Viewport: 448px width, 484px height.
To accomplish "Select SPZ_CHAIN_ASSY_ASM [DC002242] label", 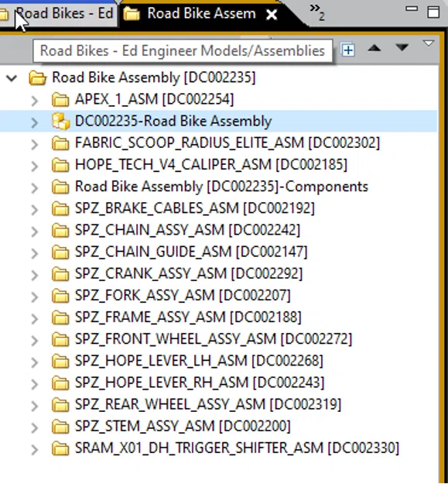I will (187, 230).
